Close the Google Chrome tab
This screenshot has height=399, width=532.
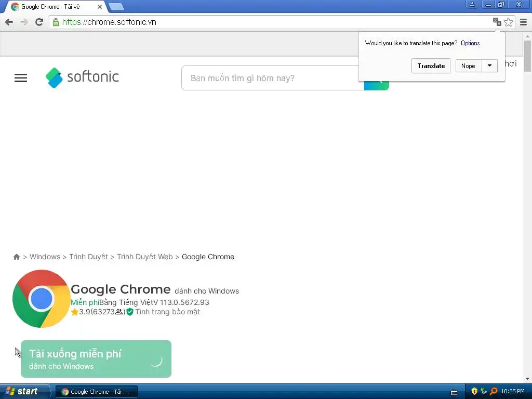pyautogui.click(x=99, y=7)
